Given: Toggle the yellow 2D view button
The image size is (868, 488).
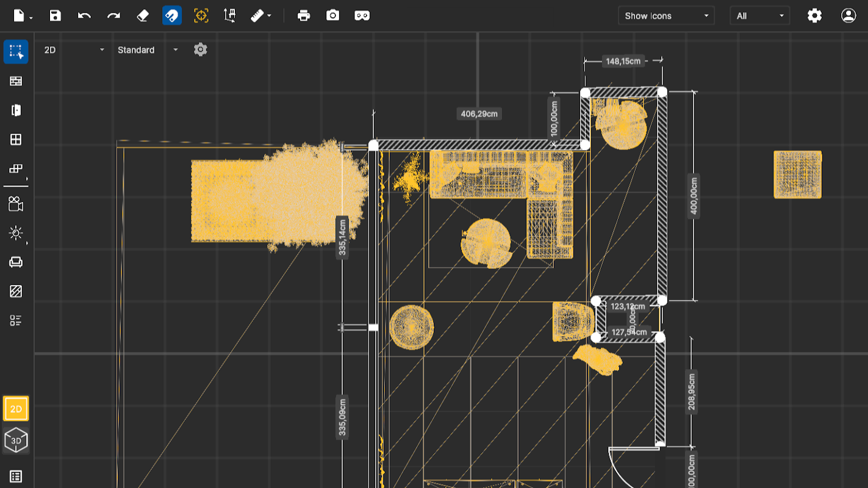Looking at the screenshot, I should click(16, 409).
